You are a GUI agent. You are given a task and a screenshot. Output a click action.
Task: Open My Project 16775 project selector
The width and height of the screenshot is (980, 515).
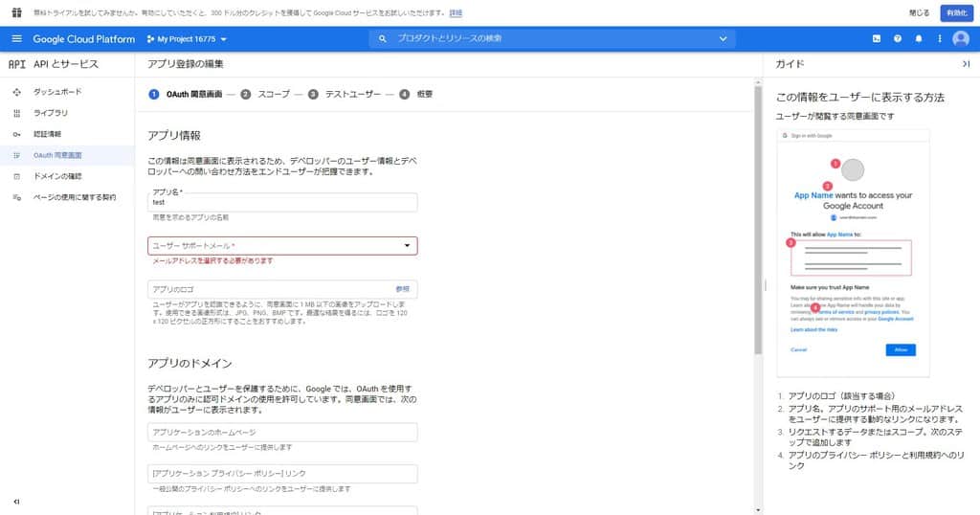tap(187, 38)
